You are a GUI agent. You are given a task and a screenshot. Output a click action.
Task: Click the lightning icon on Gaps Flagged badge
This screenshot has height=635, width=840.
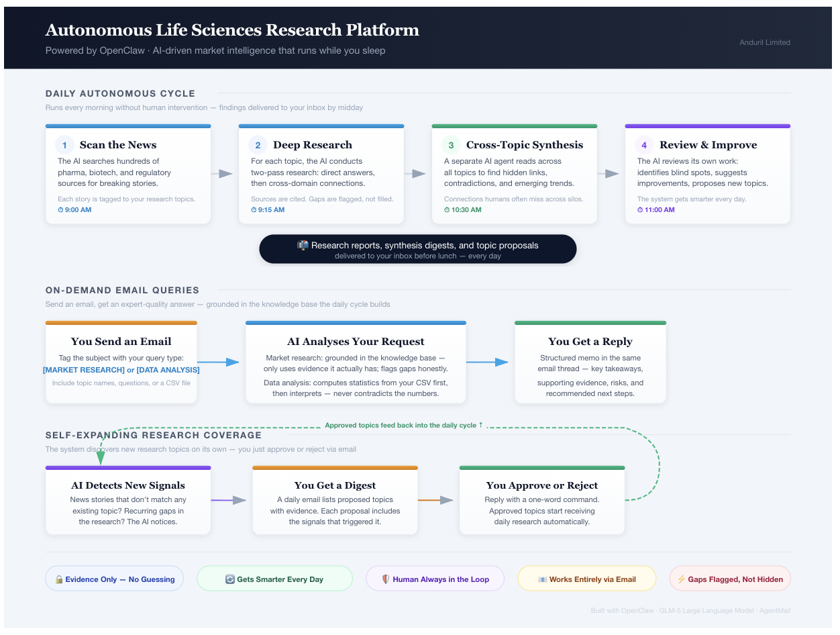click(x=682, y=579)
